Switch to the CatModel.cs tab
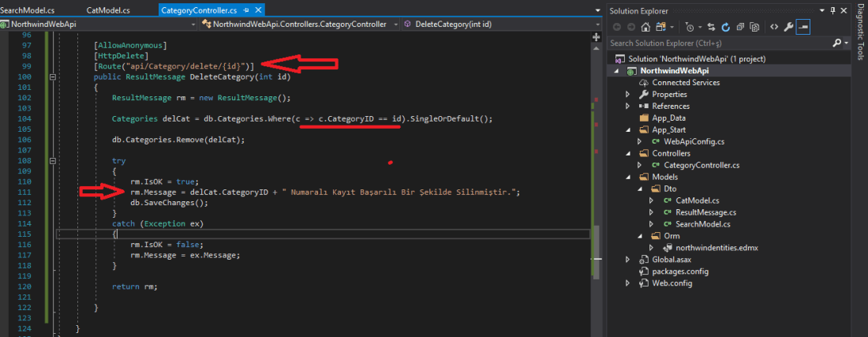The height and width of the screenshot is (337, 868). point(108,11)
